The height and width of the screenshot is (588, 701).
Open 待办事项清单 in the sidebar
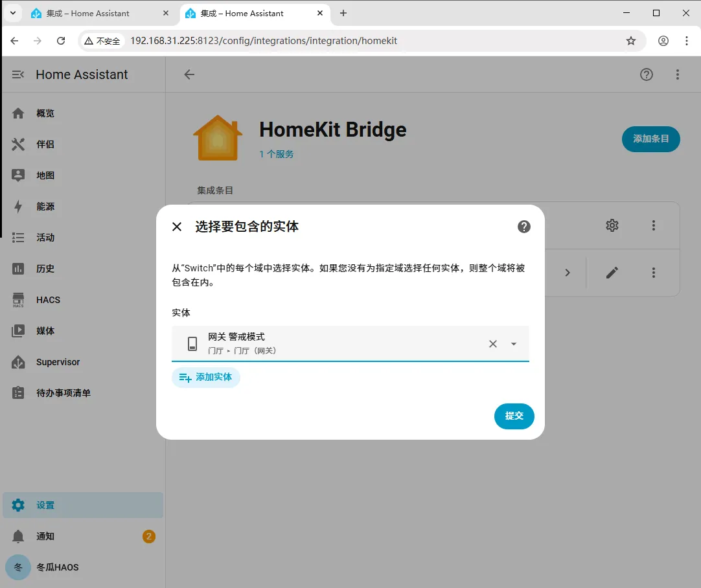point(83,393)
